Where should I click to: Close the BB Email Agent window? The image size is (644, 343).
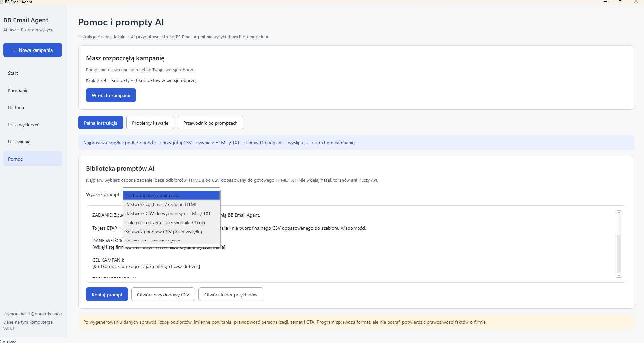(x=636, y=2)
